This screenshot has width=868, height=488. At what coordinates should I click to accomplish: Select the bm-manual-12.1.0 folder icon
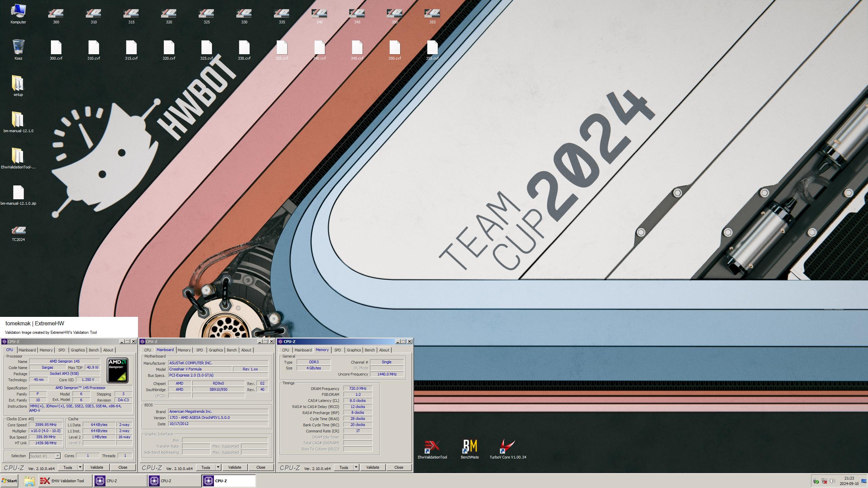(x=18, y=122)
